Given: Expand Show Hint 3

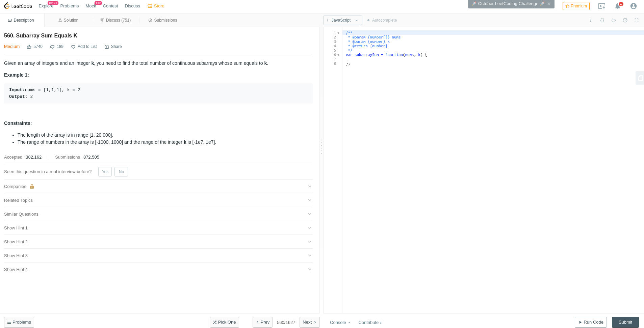Looking at the screenshot, I should pos(158,256).
